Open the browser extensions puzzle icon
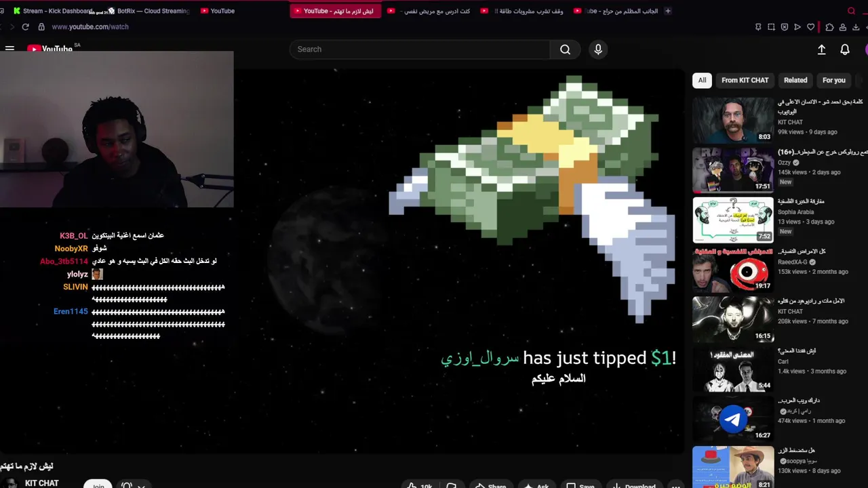Image resolution: width=868 pixels, height=488 pixels. click(829, 27)
